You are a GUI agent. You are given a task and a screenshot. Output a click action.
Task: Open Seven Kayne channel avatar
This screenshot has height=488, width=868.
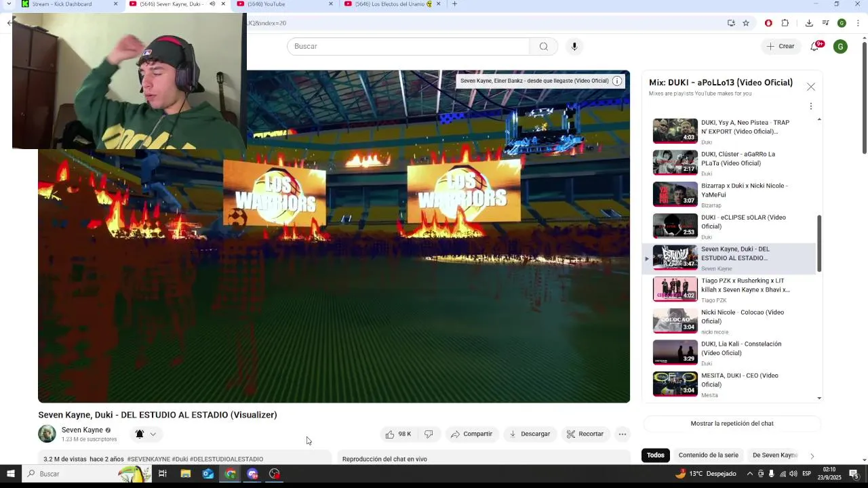pyautogui.click(x=47, y=434)
